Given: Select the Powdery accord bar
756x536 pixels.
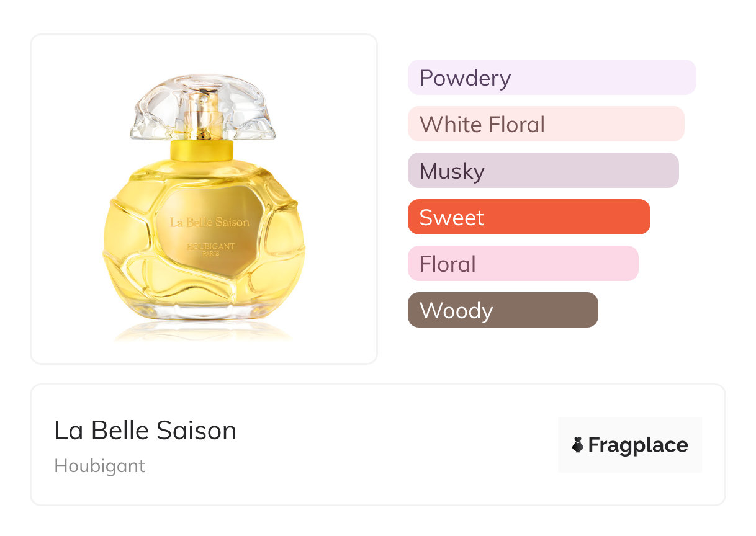Looking at the screenshot, I should coord(551,78).
